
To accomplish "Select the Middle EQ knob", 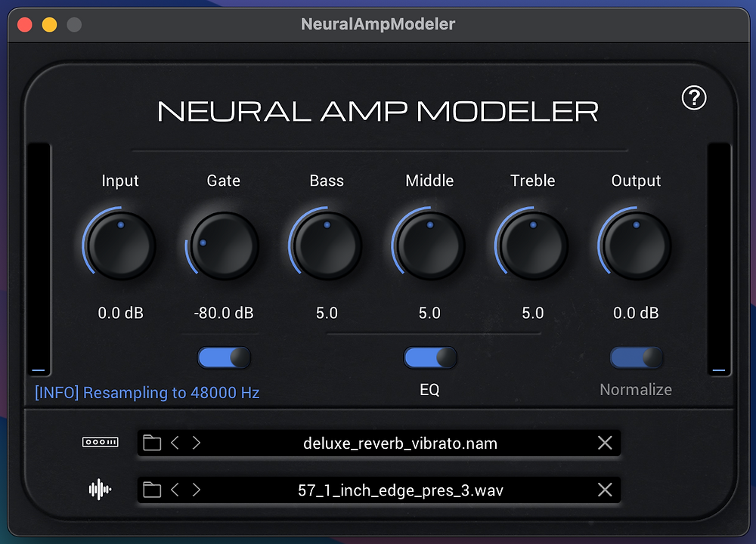I will pyautogui.click(x=429, y=244).
